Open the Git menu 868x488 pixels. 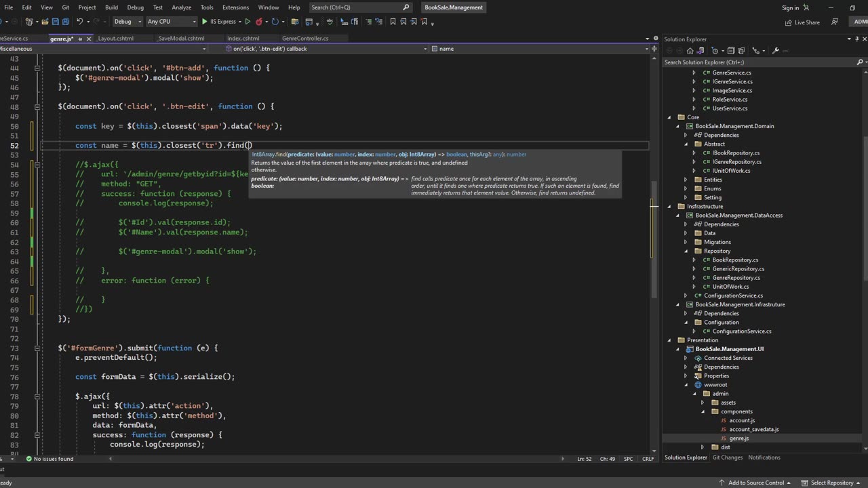pyautogui.click(x=66, y=7)
